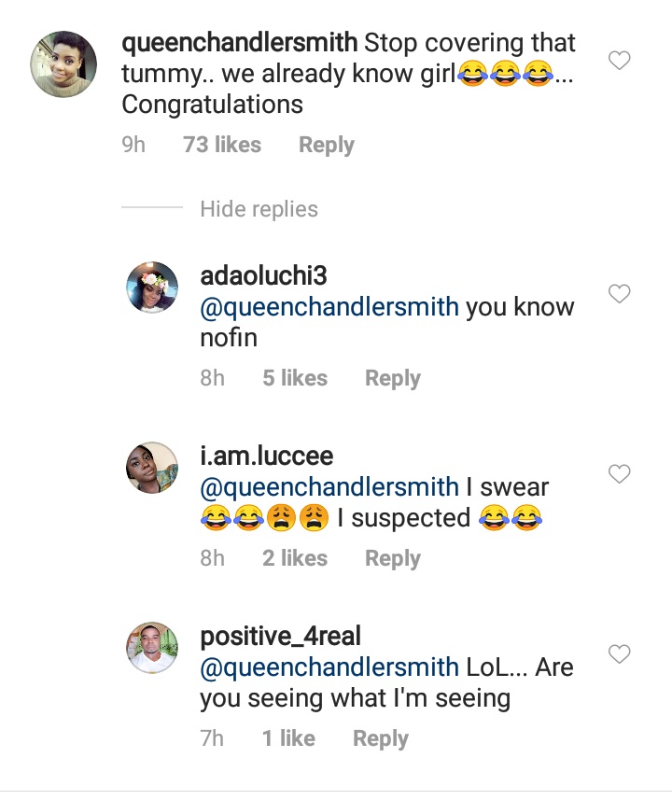Image resolution: width=672 pixels, height=800 pixels.
Task: View 5 likes on adaoluchi3's reply
Action: (295, 378)
